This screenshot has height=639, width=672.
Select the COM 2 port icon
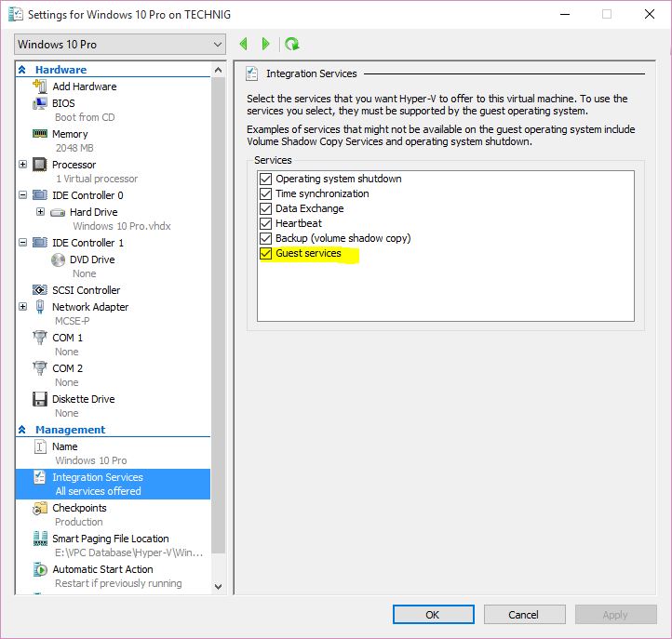40,368
